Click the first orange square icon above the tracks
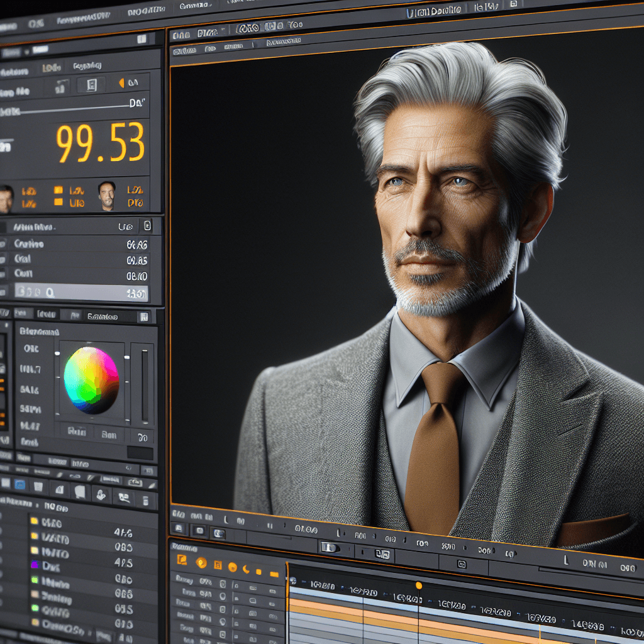The image size is (644, 644). (182, 560)
